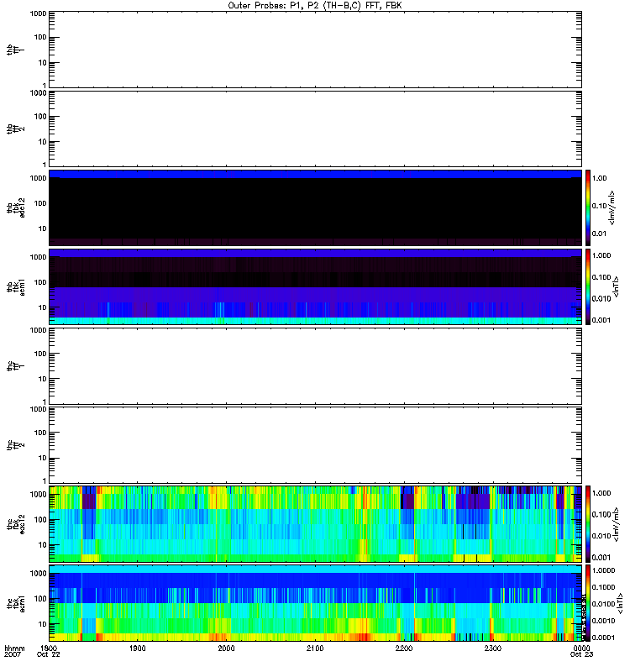This screenshot has width=630, height=672.
Task: Click the thb scm1 nT color bar
Action: (x=589, y=286)
